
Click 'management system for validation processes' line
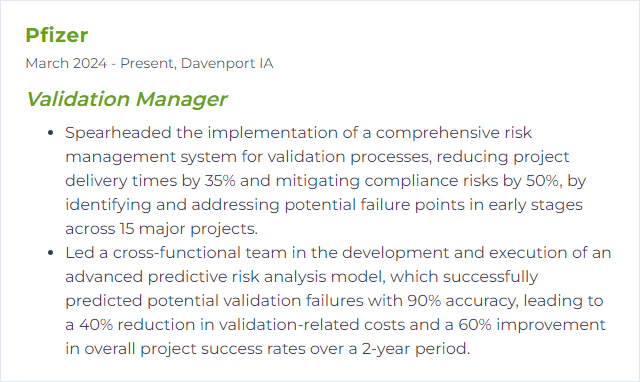247,157
